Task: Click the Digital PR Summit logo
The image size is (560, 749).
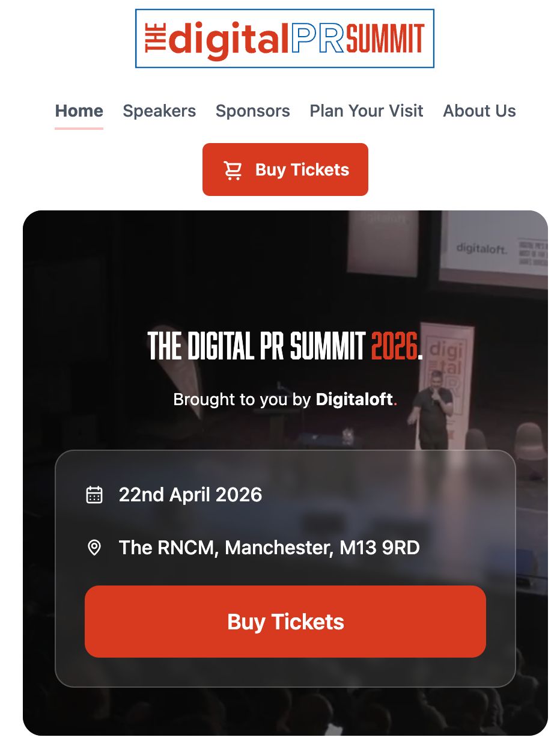Action: pyautogui.click(x=285, y=38)
